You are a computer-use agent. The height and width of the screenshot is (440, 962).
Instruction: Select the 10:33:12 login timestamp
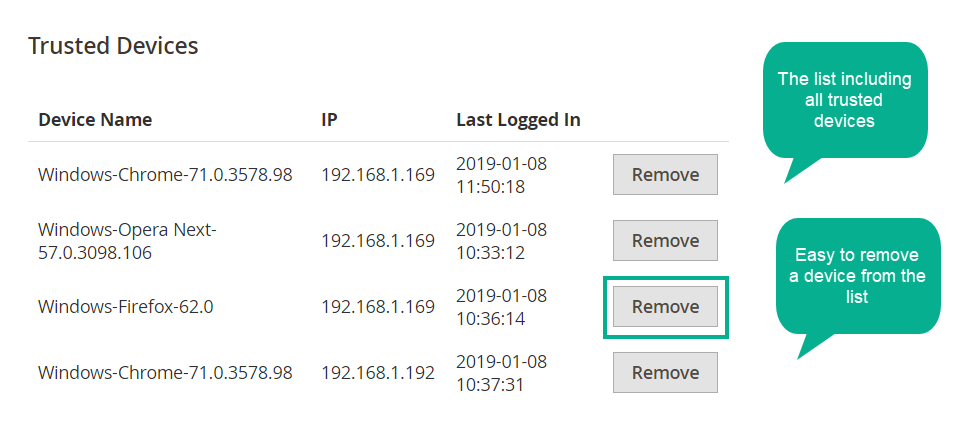click(x=501, y=241)
